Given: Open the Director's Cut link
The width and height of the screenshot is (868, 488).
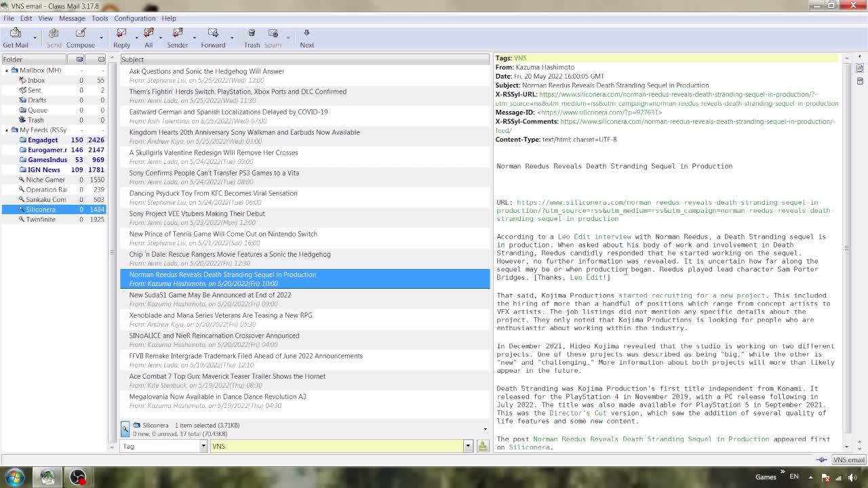Looking at the screenshot, I should [x=578, y=413].
